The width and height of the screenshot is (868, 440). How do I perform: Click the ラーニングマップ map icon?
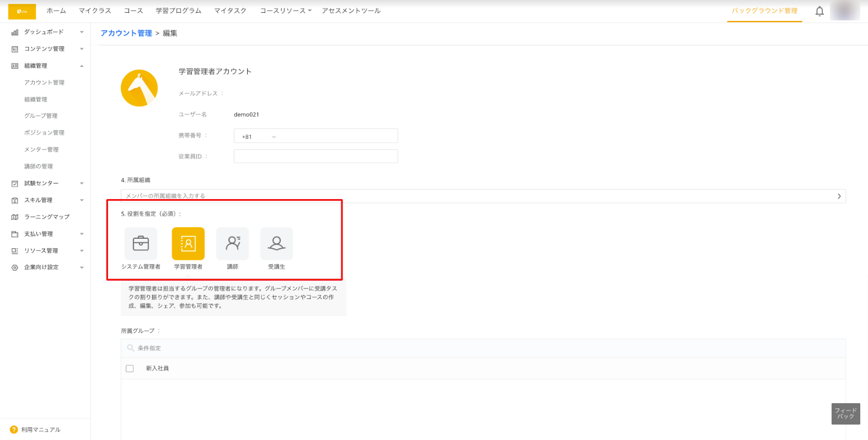pyautogui.click(x=15, y=217)
